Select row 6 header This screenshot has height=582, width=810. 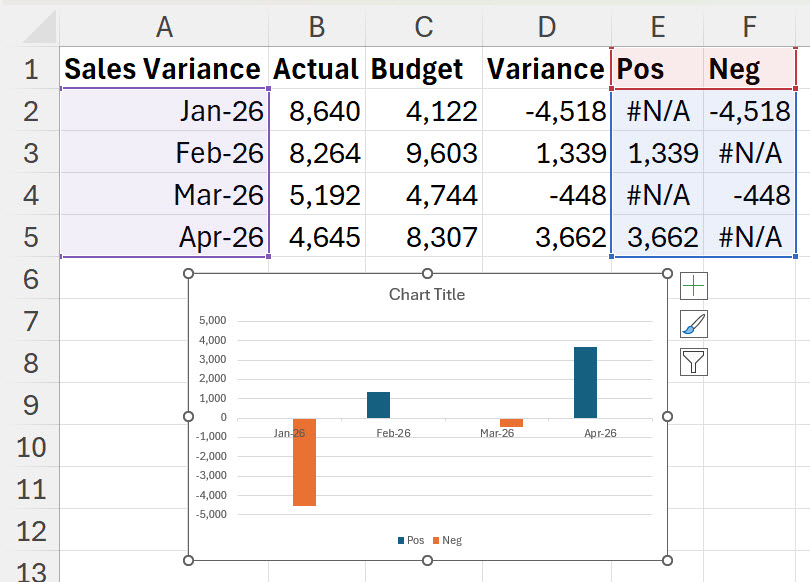(x=30, y=279)
